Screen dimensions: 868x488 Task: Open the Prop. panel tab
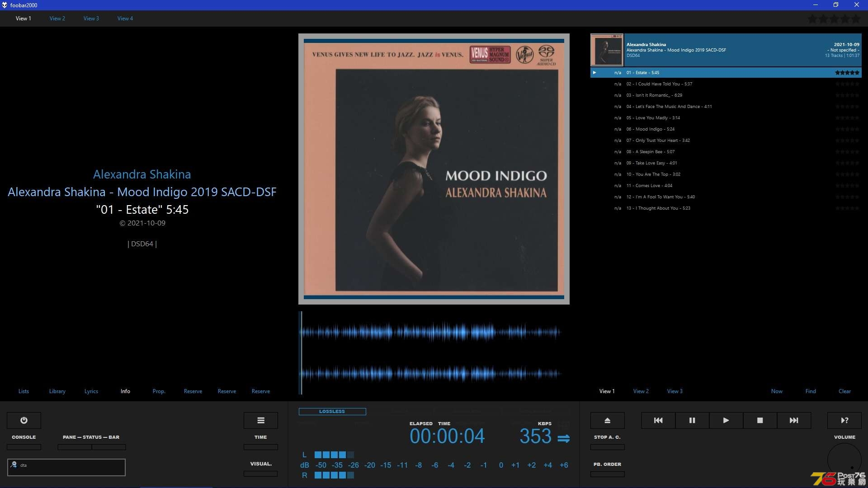point(159,391)
